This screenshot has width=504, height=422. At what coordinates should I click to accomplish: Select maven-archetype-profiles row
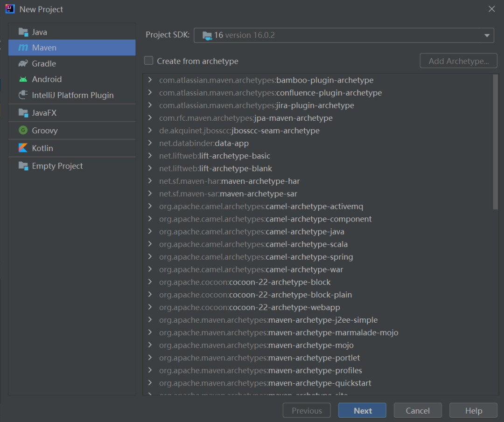coord(318,370)
